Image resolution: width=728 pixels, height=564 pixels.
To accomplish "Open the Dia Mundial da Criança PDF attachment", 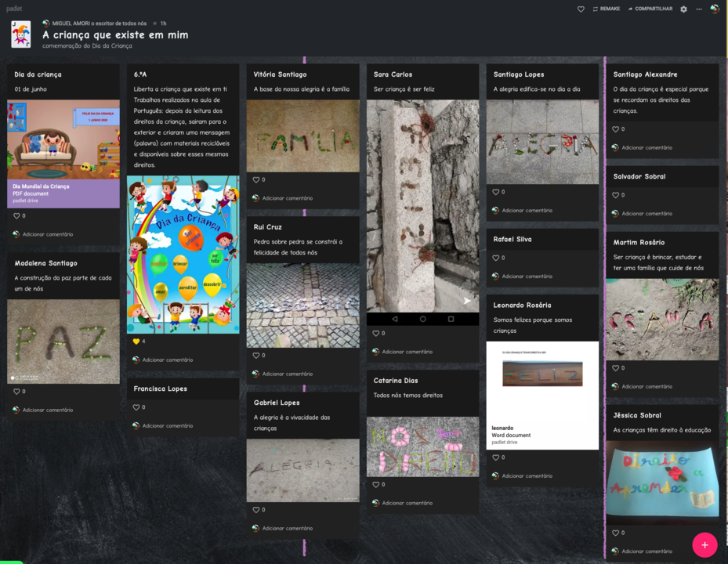I will 63,193.
